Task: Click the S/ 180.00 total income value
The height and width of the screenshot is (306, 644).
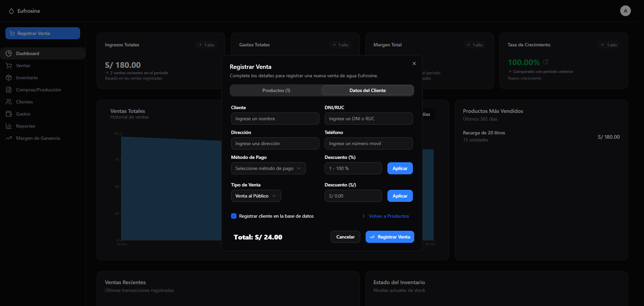Action: (x=123, y=65)
